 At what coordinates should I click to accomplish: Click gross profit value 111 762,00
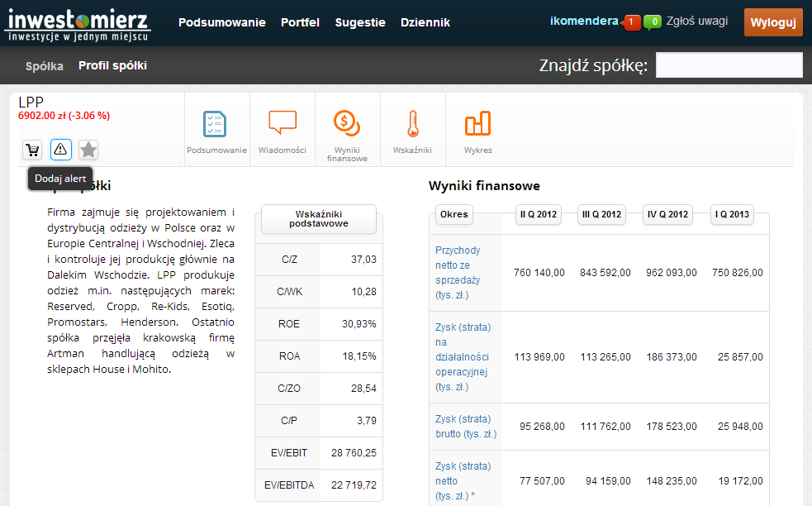(x=605, y=427)
